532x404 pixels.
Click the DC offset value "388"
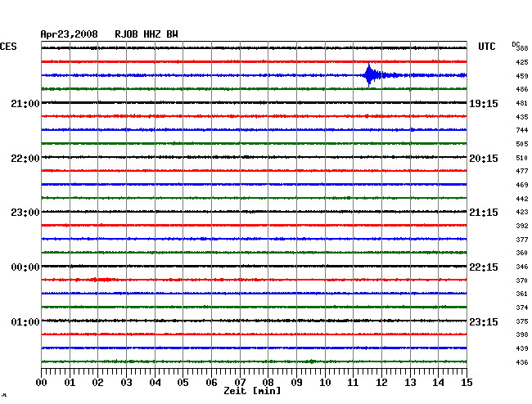(522, 48)
